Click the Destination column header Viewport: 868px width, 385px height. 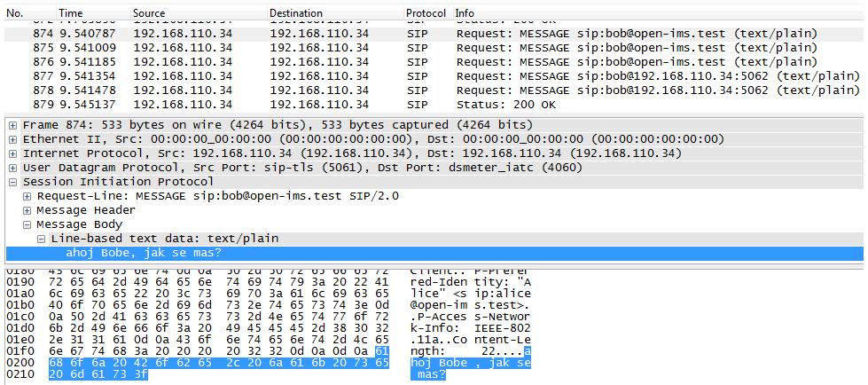click(335, 12)
